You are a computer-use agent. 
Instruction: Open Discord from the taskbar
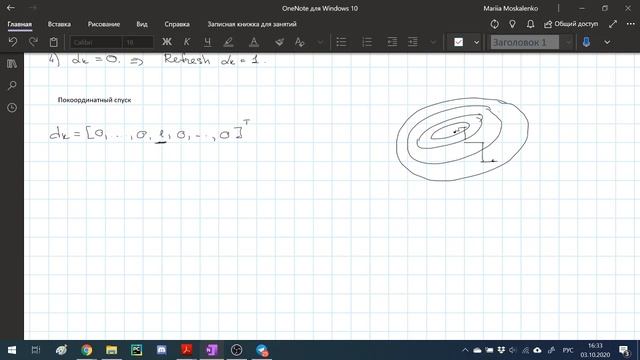pos(162,350)
